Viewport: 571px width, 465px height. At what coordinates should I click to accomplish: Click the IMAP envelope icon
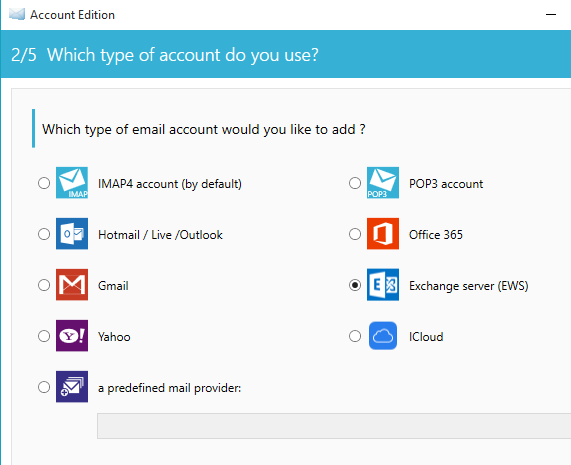click(x=72, y=183)
